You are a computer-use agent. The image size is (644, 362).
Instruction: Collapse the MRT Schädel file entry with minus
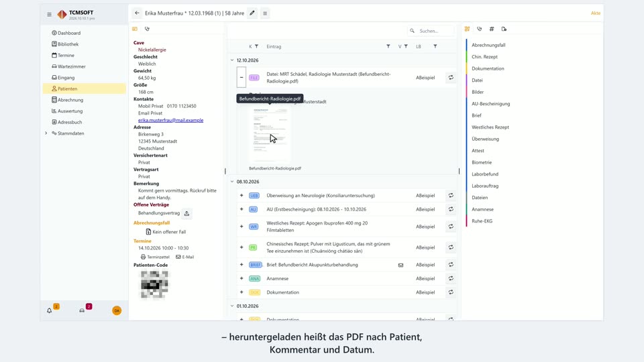pos(241,78)
